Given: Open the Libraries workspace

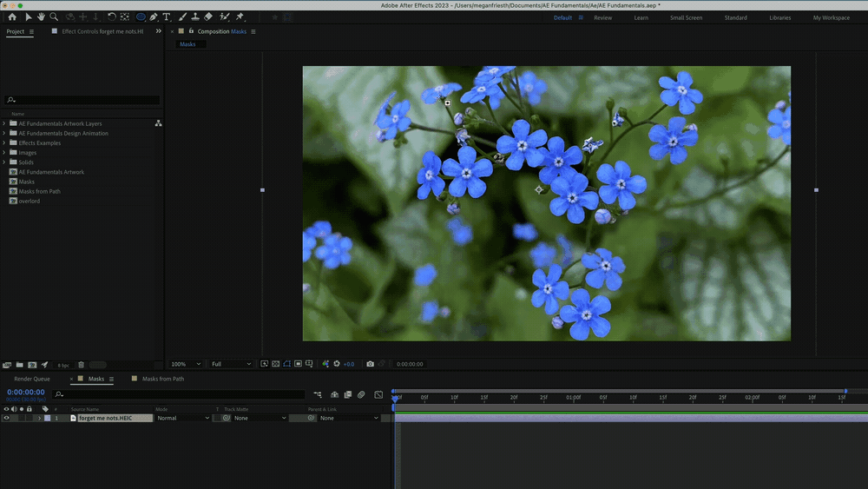Looking at the screenshot, I should coord(779,17).
